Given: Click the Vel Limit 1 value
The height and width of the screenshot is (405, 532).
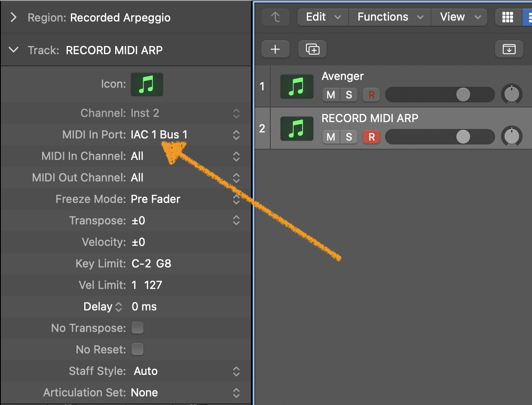Looking at the screenshot, I should [134, 285].
